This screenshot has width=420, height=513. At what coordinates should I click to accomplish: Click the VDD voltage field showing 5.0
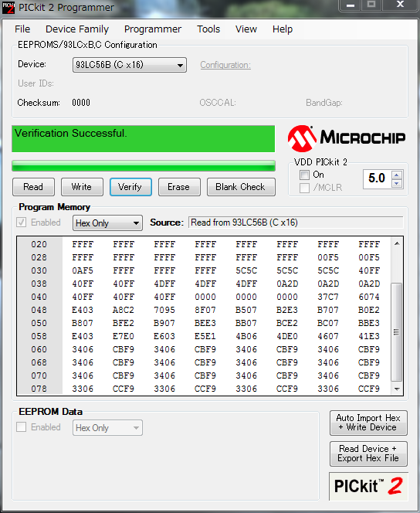point(377,178)
